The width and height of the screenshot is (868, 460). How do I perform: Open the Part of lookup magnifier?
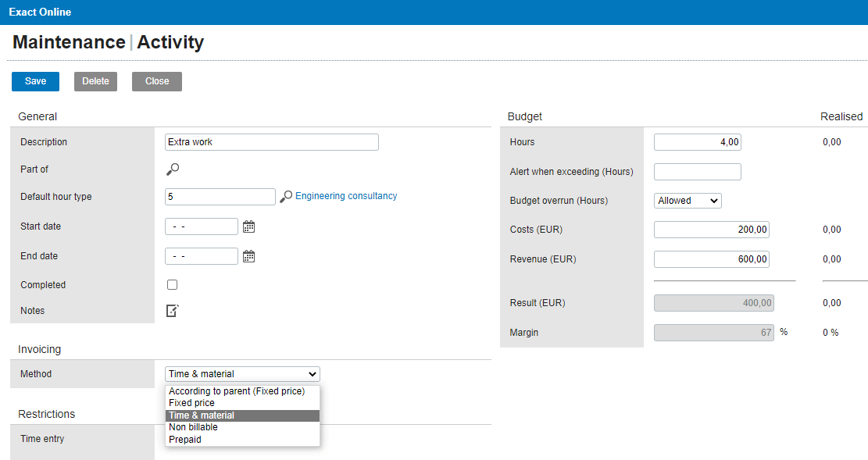(x=173, y=169)
